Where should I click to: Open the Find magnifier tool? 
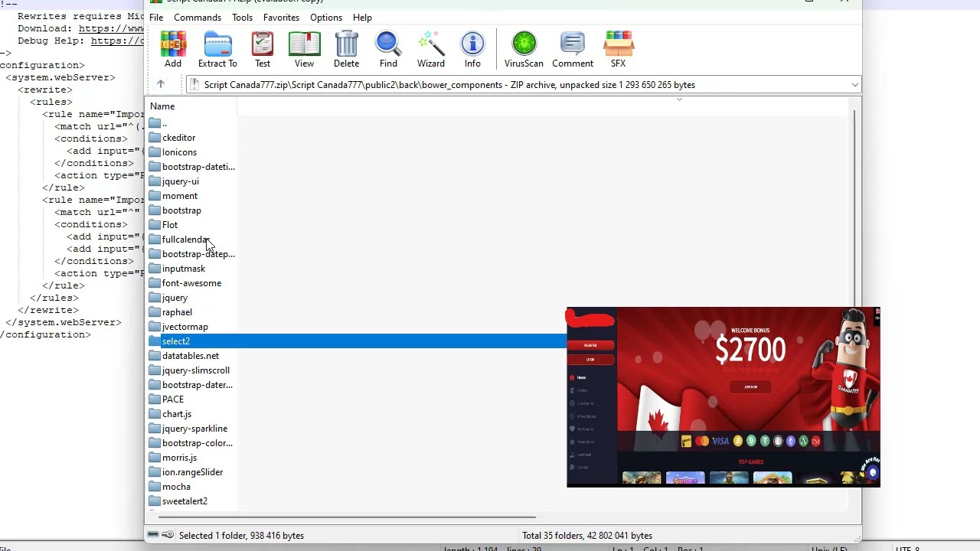388,50
